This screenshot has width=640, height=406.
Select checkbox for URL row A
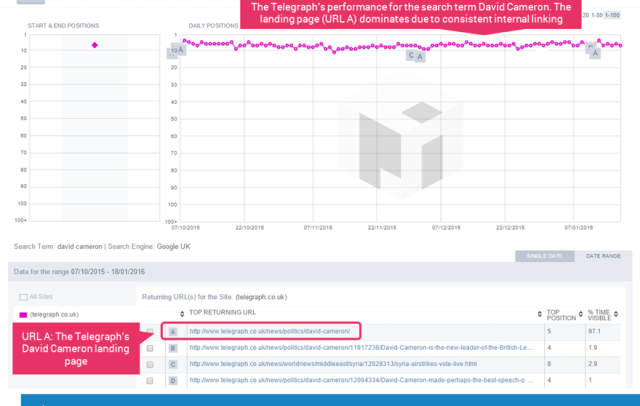(x=150, y=331)
